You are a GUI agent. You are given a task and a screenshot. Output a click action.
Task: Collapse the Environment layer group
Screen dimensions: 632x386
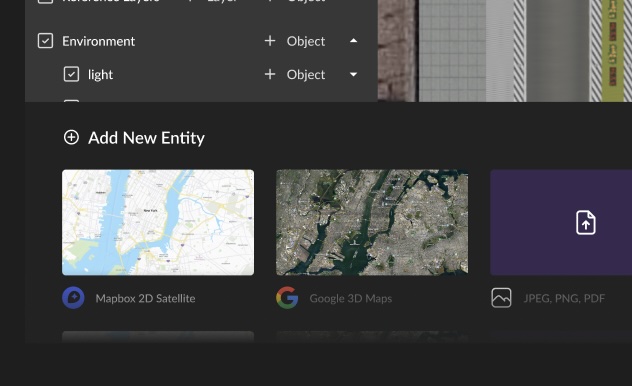[353, 41]
